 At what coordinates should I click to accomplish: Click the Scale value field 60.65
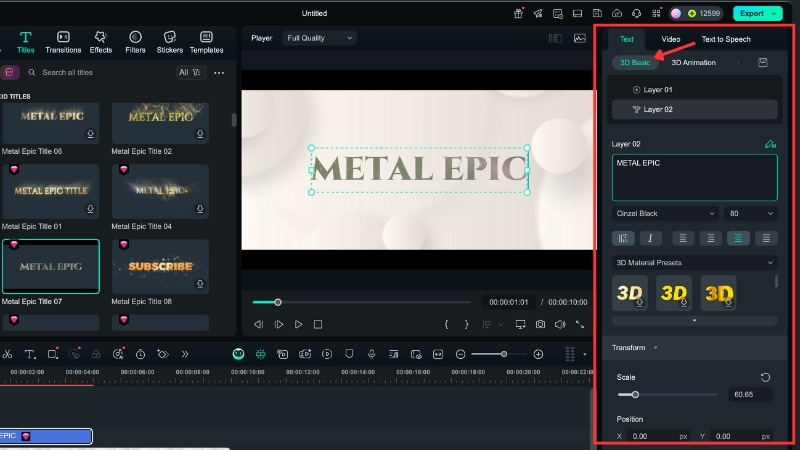click(750, 394)
